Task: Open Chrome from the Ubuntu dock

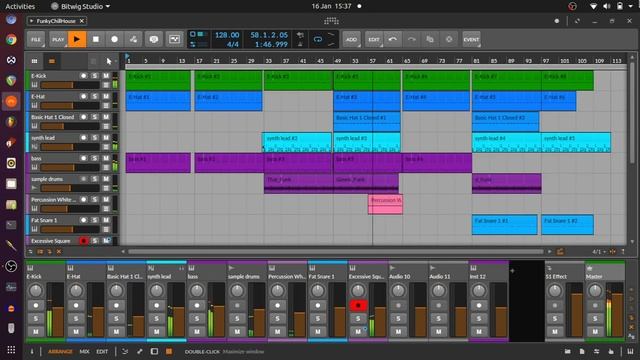Action: coord(11,40)
